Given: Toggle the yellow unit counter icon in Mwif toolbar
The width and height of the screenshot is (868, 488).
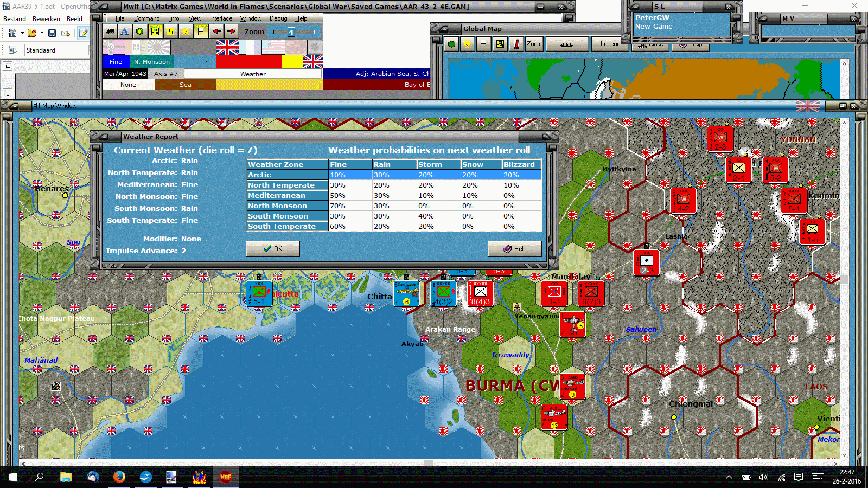Looking at the screenshot, I should click(155, 31).
